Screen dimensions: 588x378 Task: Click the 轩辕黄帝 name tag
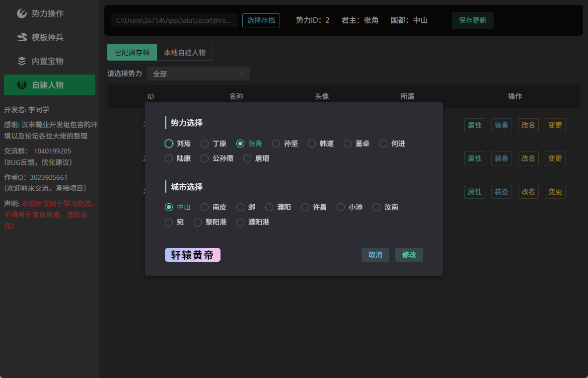tap(192, 255)
